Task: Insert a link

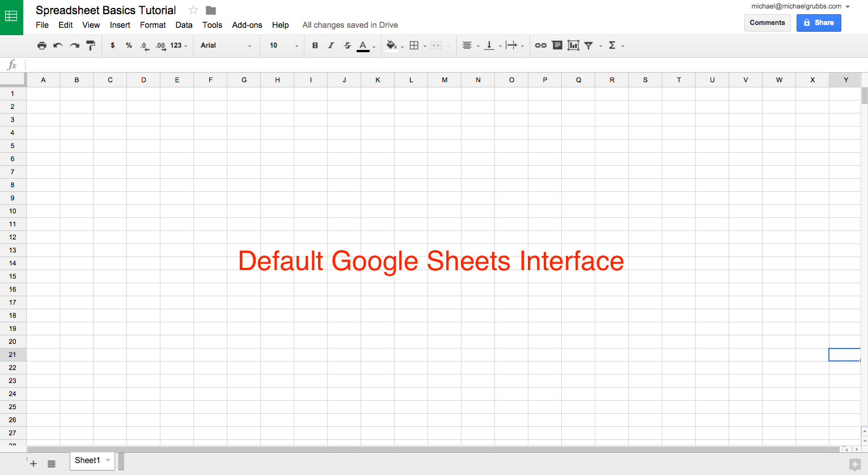Action: click(x=540, y=45)
